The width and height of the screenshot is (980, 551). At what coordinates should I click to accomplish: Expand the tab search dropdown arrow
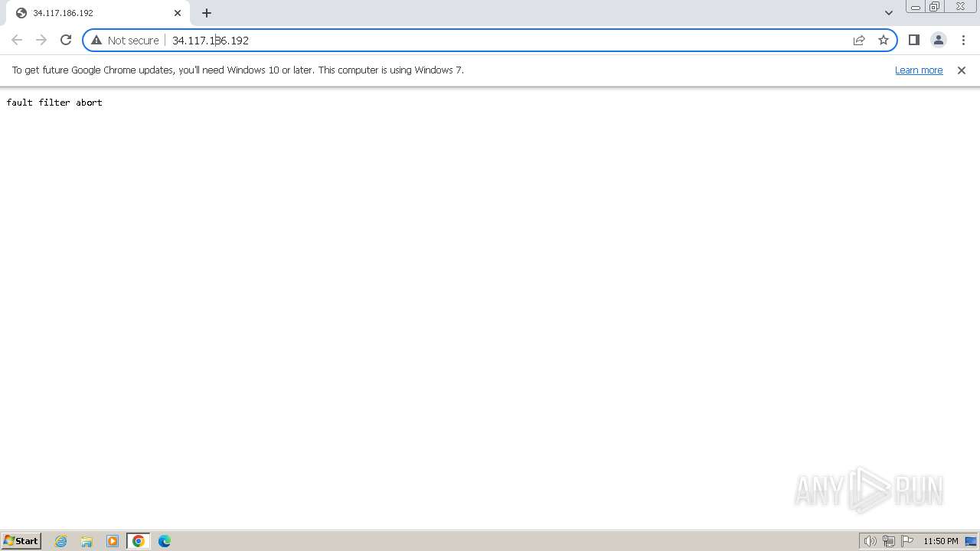(888, 13)
